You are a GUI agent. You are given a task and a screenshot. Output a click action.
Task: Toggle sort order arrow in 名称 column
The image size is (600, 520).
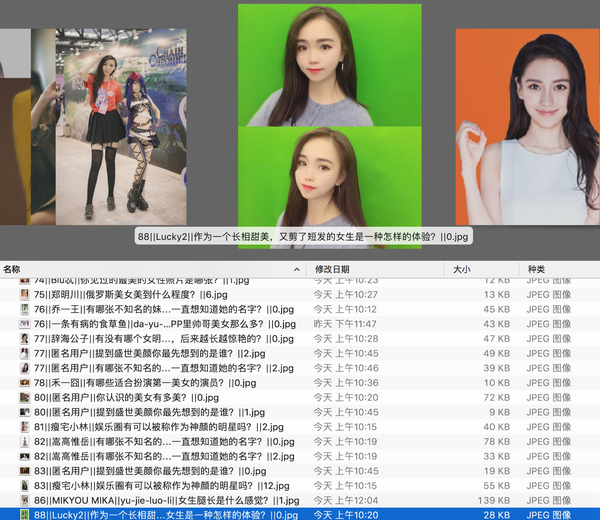tap(297, 270)
